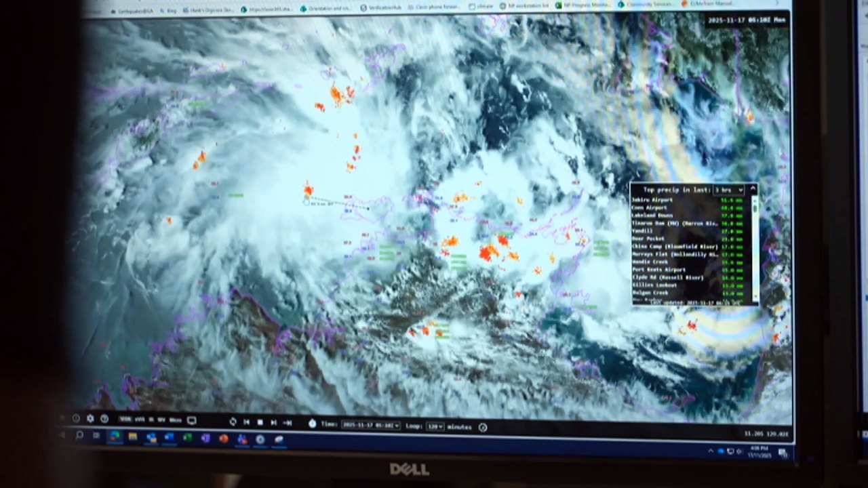Screen dimensions: 868x488
Task: Open the 'VerificationHub' browser bookmark
Action: point(382,7)
